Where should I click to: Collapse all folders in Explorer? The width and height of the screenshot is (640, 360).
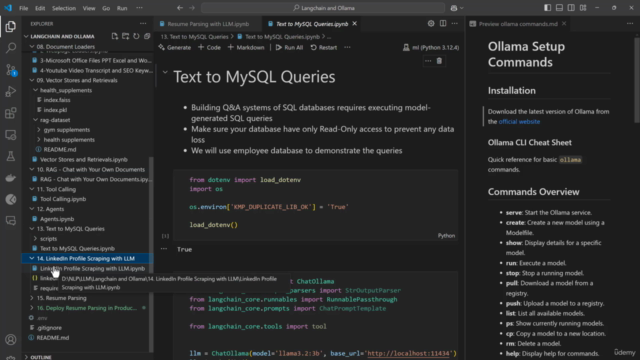pyautogui.click(x=147, y=36)
